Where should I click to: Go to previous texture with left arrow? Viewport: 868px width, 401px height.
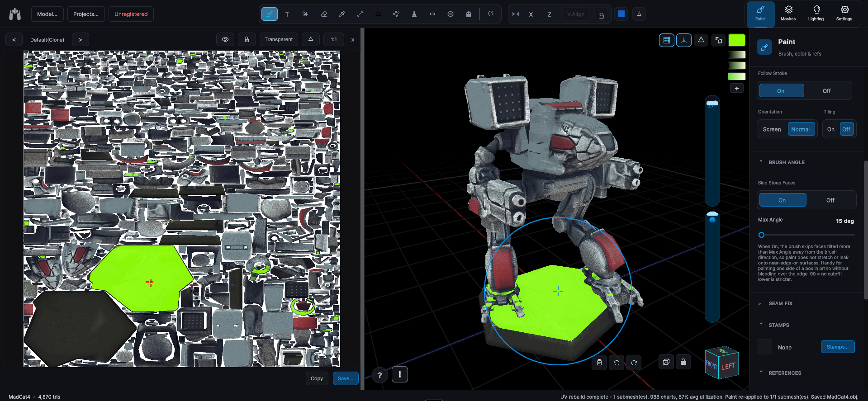14,39
